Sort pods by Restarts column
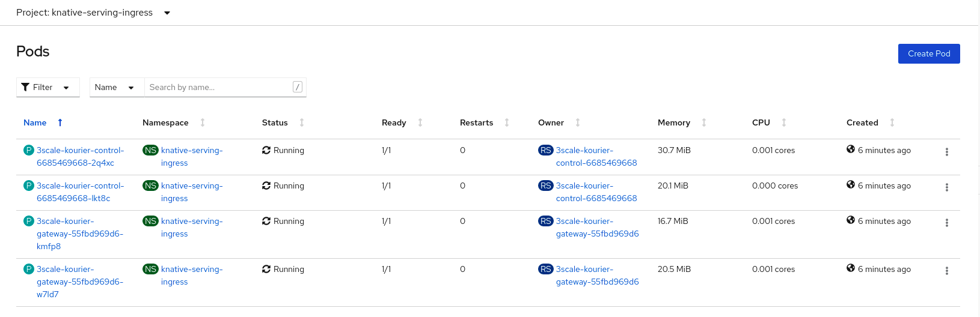The image size is (980, 317). [x=476, y=122]
